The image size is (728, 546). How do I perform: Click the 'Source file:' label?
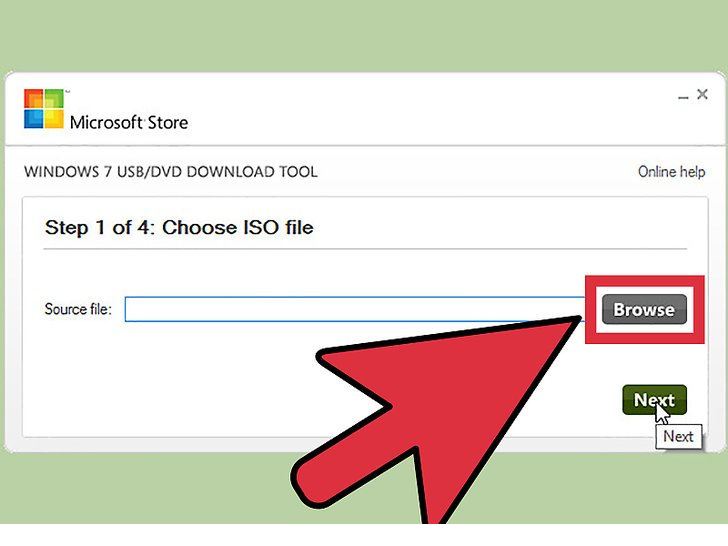click(x=78, y=309)
